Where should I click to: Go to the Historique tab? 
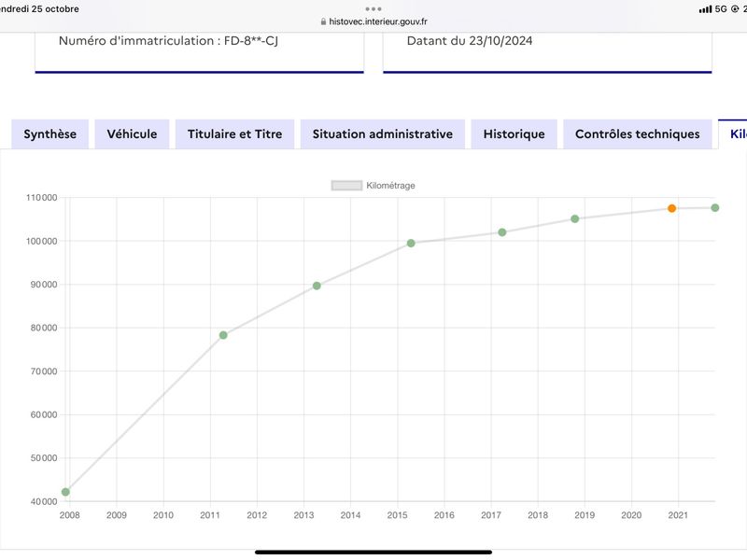coord(514,134)
